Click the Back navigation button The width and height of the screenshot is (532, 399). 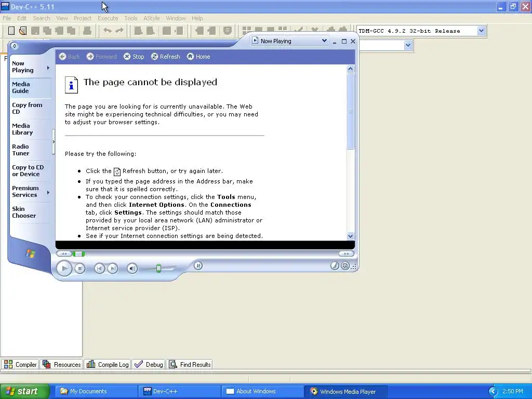tap(70, 57)
